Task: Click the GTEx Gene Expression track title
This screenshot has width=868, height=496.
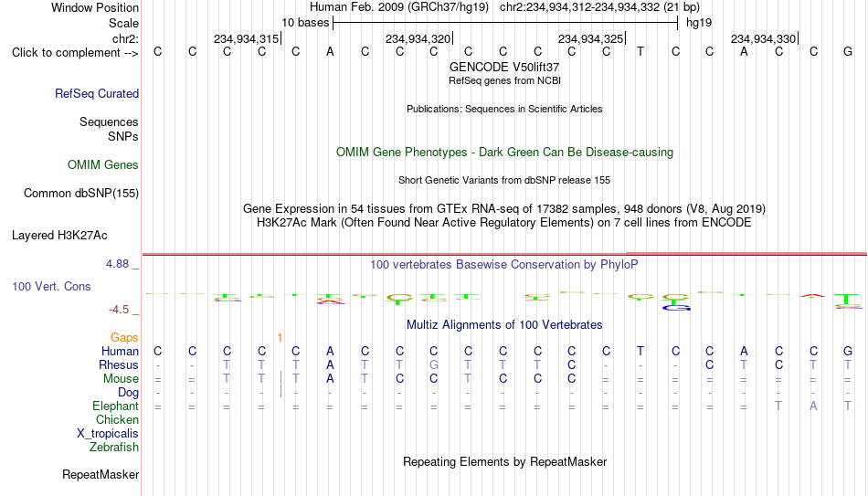Action: [504, 208]
